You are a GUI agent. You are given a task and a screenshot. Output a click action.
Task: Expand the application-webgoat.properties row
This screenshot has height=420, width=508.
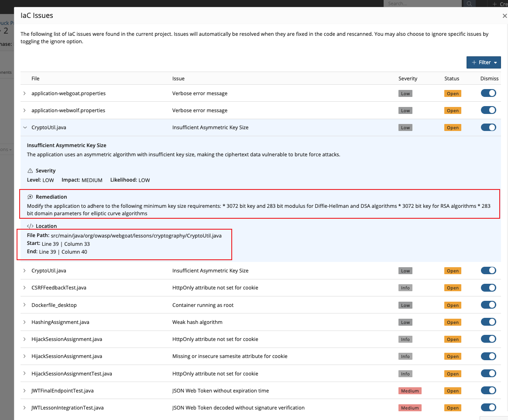pyautogui.click(x=24, y=93)
